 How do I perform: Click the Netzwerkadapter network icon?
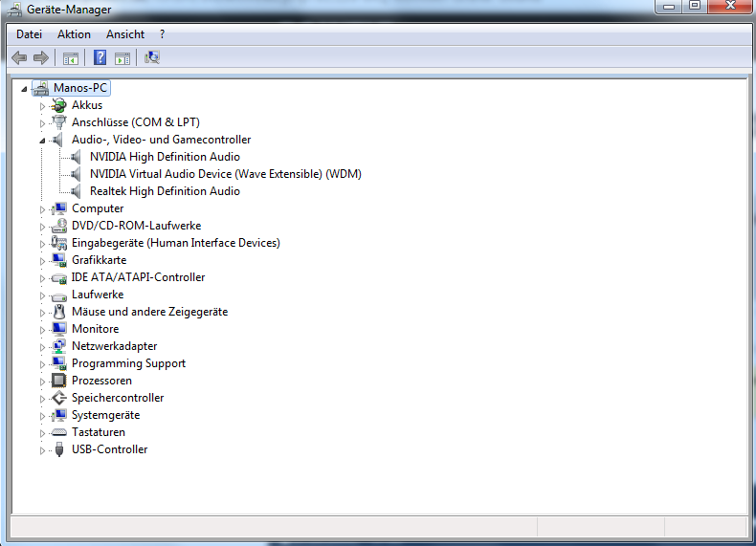[58, 346]
